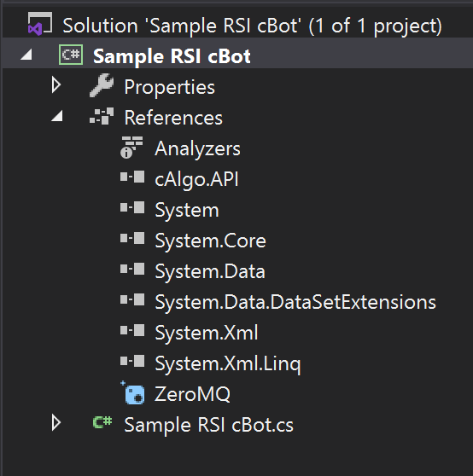The width and height of the screenshot is (473, 476).
Task: Click the C# file icon for Sample RSI cBot.cs
Action: (102, 422)
